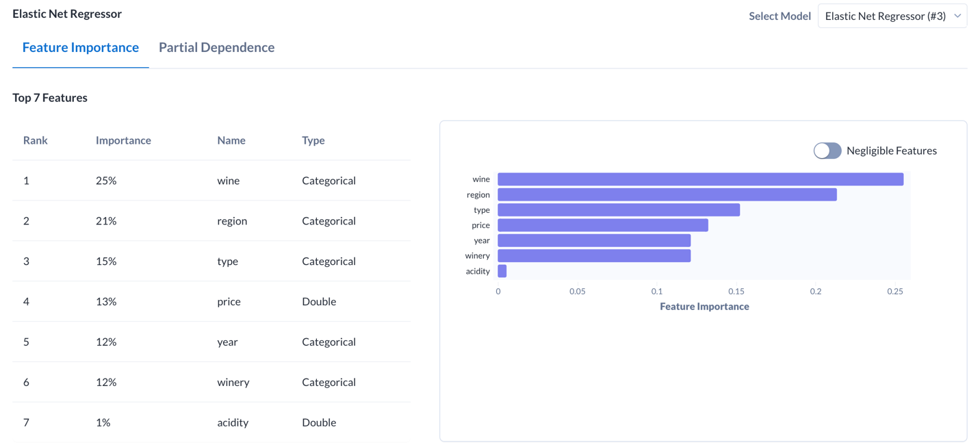980x447 pixels.
Task: Click the Type column header
Action: [313, 140]
